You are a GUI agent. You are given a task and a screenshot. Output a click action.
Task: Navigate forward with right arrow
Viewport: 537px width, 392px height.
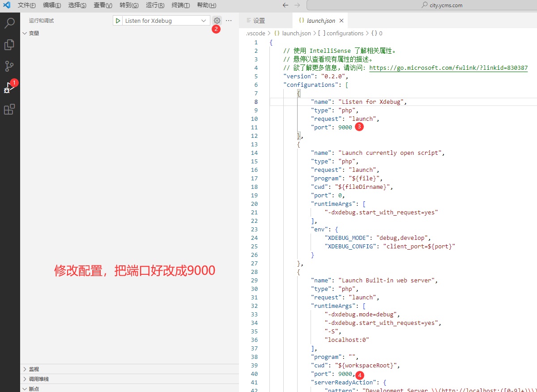[x=297, y=5]
